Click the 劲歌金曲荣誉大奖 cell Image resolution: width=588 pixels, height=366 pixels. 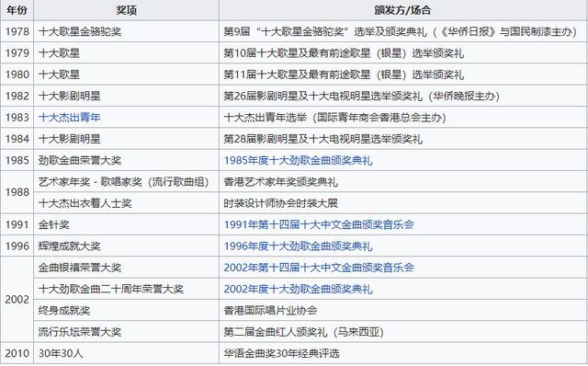point(127,160)
